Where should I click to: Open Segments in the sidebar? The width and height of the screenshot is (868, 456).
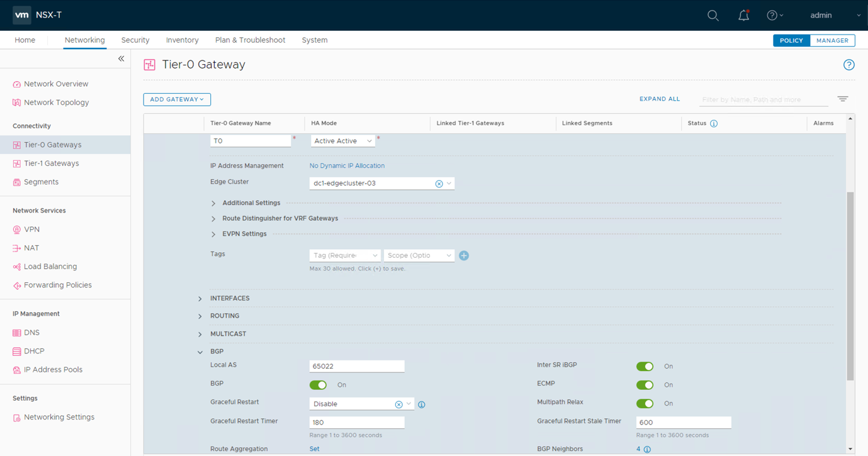[x=41, y=182]
